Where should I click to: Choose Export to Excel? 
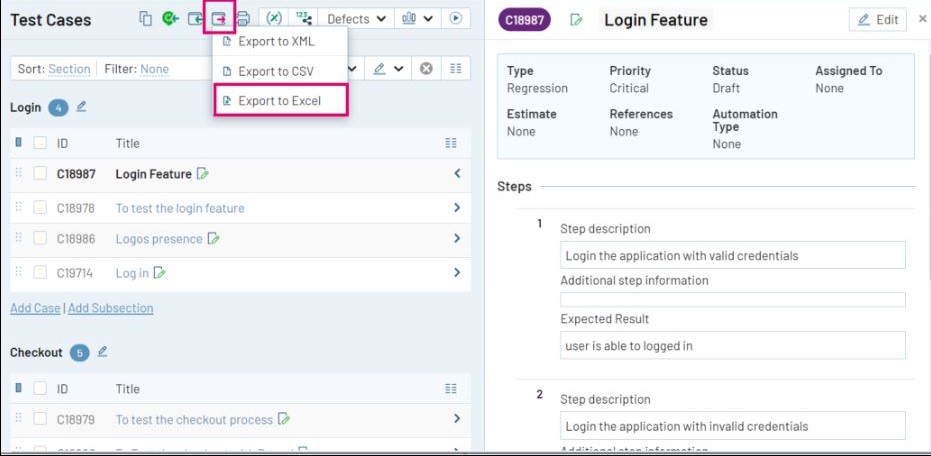(279, 101)
